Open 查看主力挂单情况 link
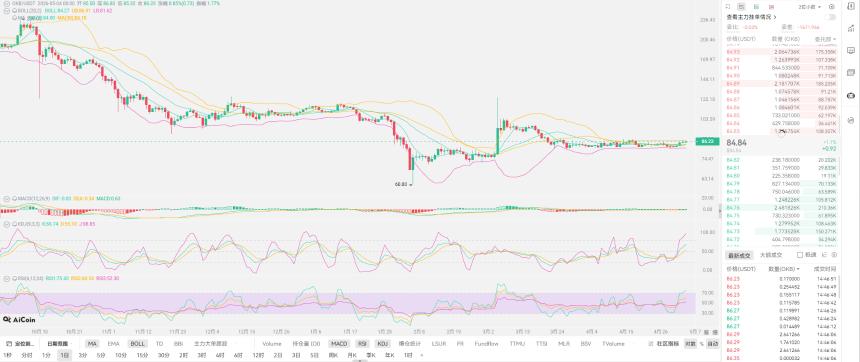Screen dimensions: 860x362 (x=751, y=17)
